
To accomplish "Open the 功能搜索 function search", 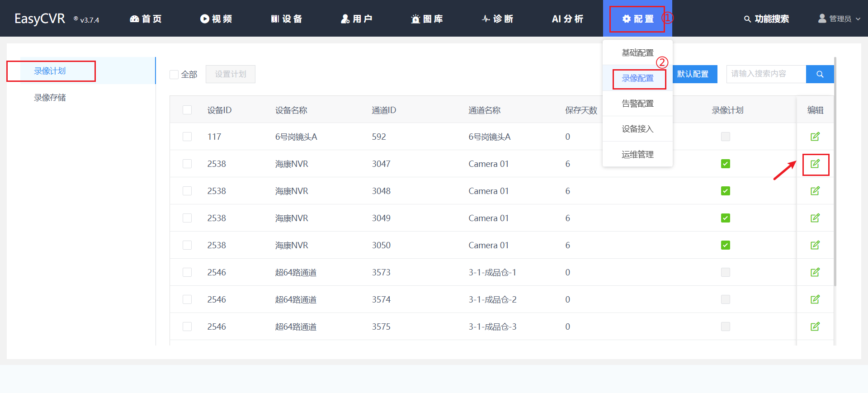I will (766, 19).
